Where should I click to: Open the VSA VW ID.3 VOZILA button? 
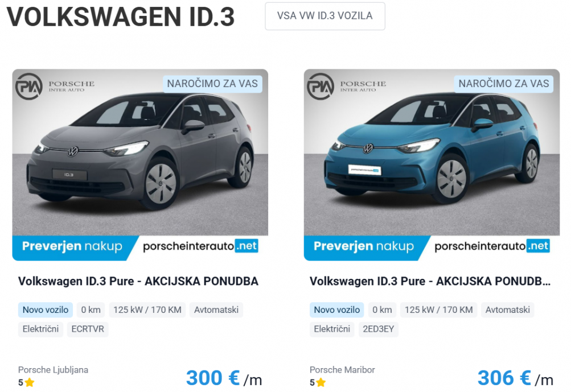325,16
